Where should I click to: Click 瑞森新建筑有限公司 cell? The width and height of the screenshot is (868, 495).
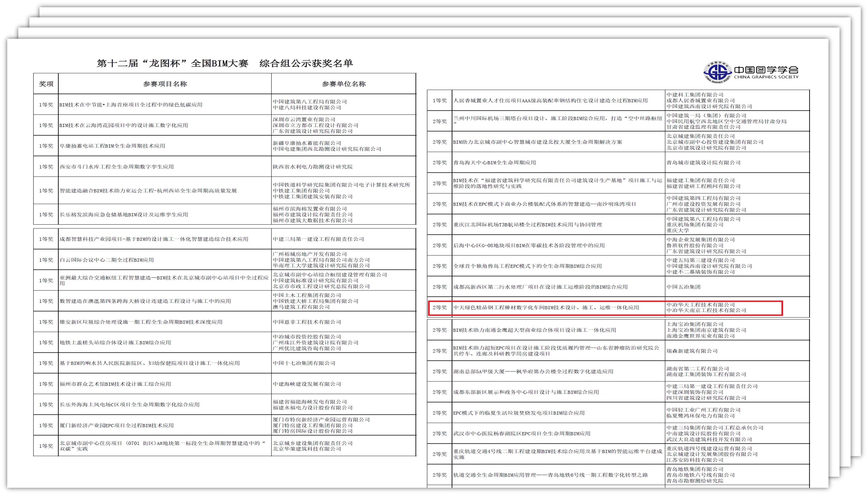pos(737,351)
